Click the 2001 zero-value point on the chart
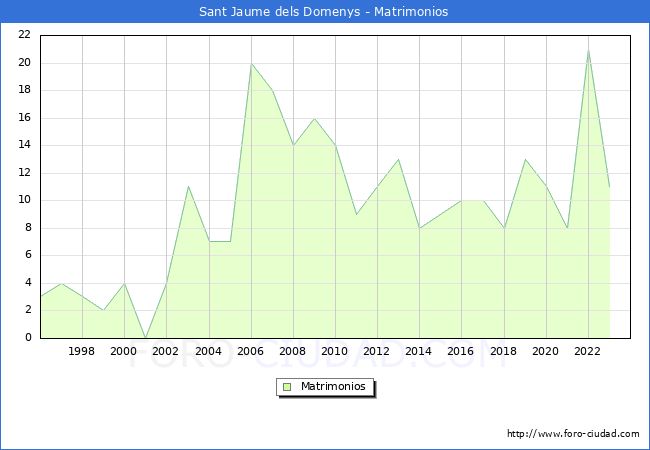650x450 pixels. (x=146, y=337)
